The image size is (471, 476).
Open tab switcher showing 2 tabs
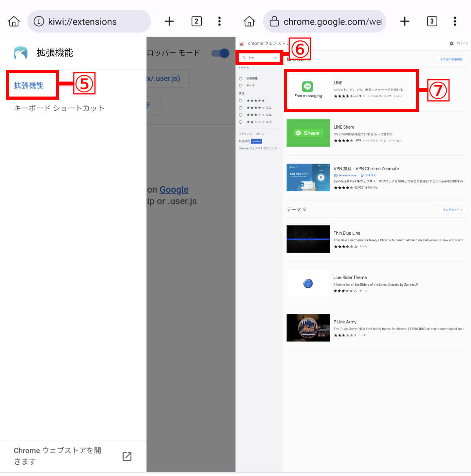pyautogui.click(x=197, y=21)
